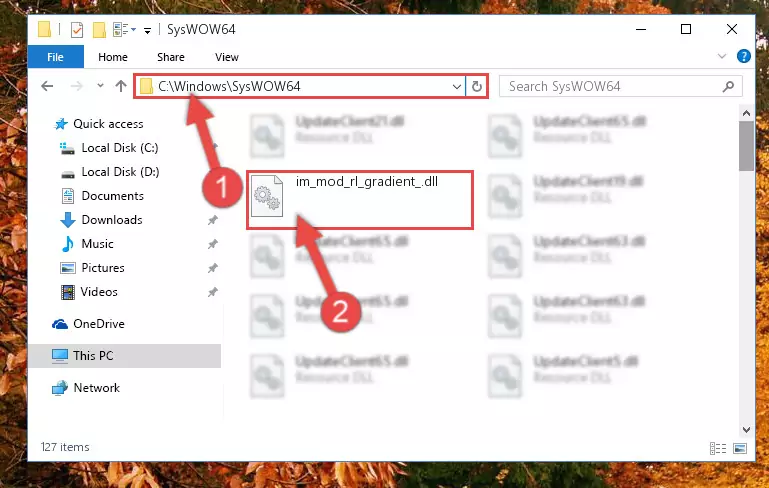Open Local Disk (D:) in sidebar

(120, 172)
